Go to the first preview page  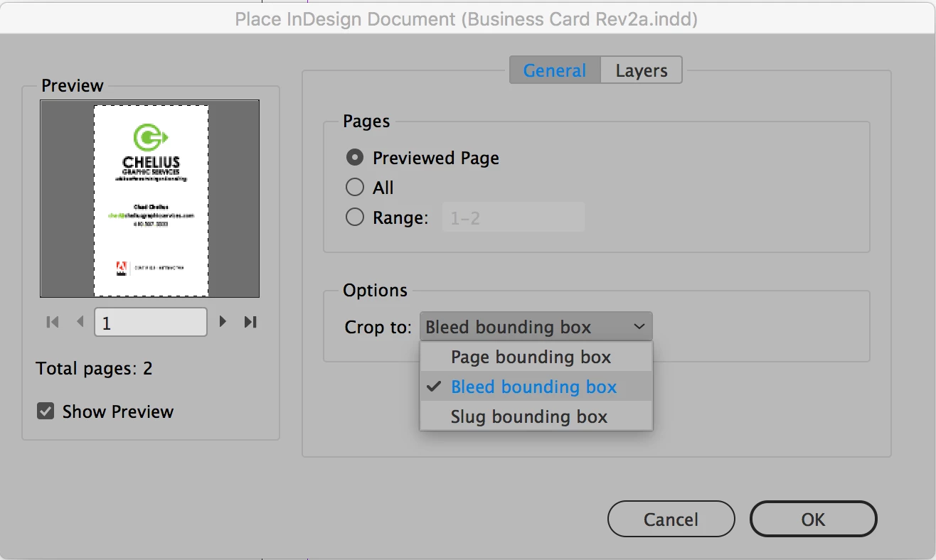click(53, 322)
